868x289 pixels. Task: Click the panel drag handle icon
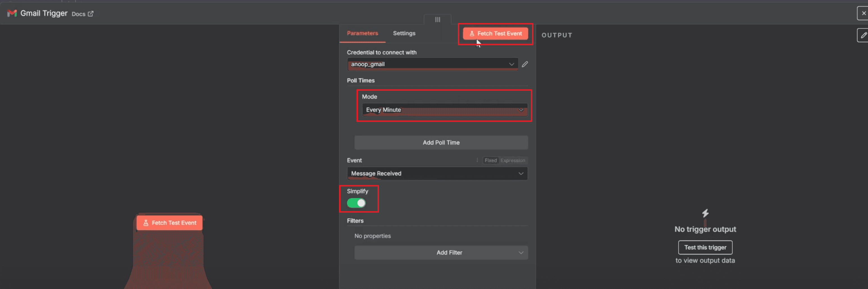[437, 20]
